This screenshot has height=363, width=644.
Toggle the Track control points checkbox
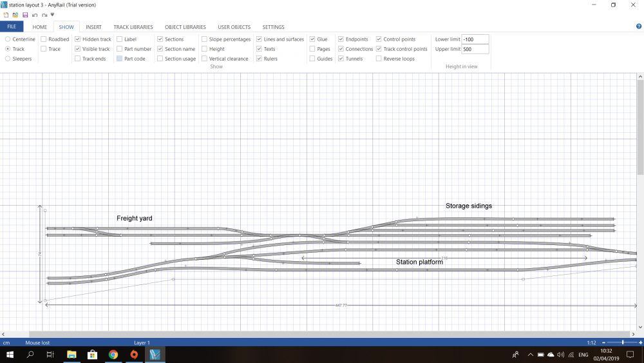(379, 49)
